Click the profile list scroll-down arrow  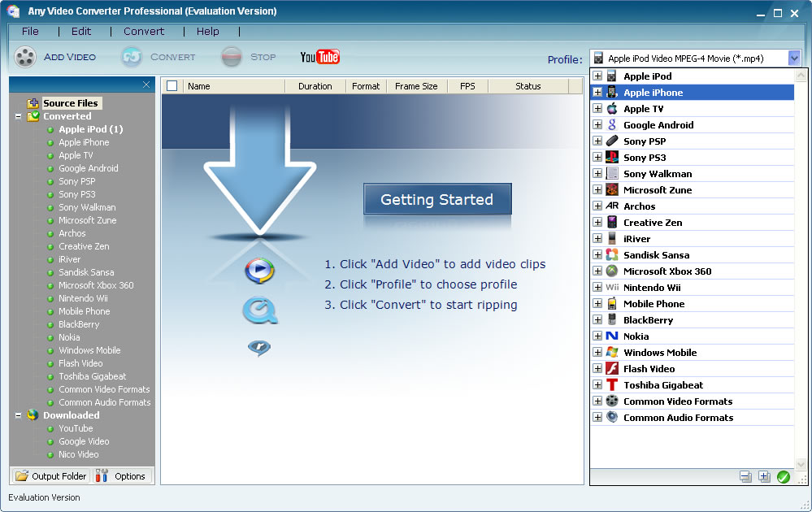click(x=801, y=464)
